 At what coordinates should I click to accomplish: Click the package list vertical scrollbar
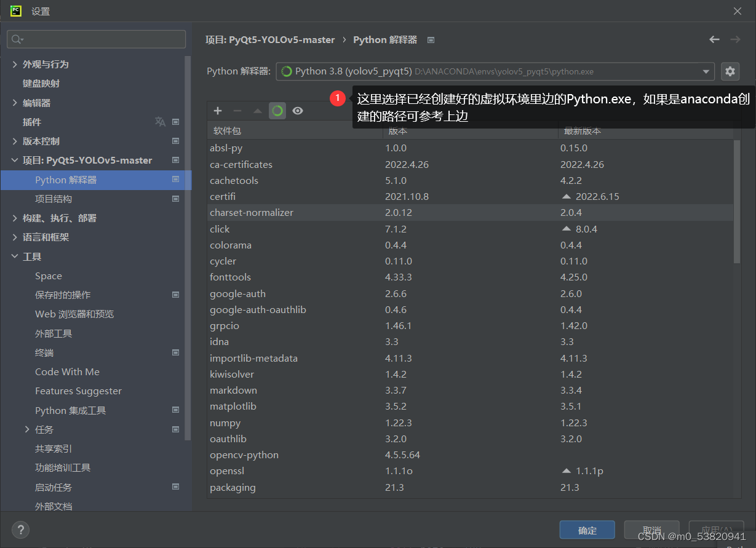point(737,201)
